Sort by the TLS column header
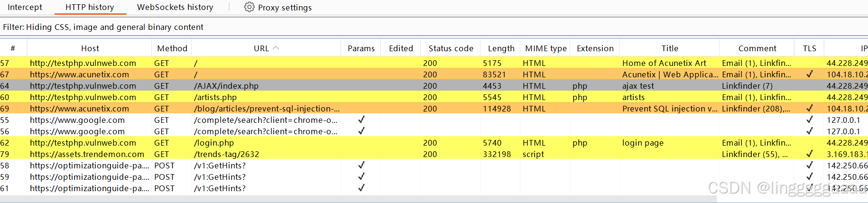This screenshot has height=203, width=868. click(x=809, y=48)
